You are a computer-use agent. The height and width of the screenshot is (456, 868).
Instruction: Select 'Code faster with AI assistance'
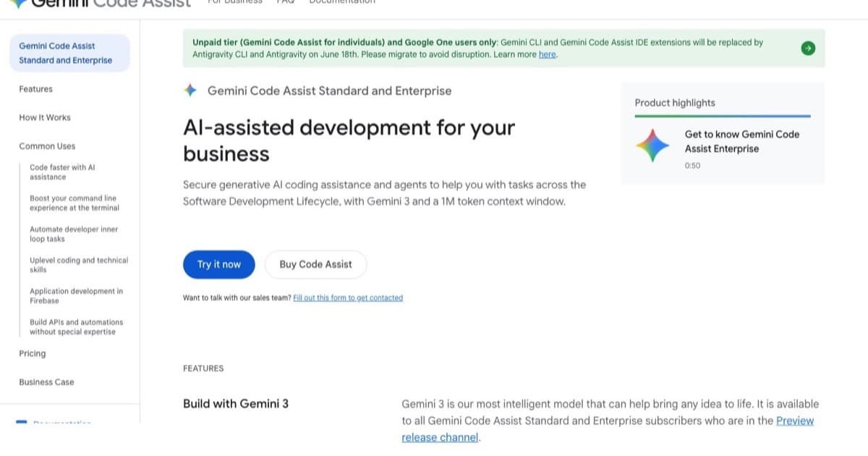[62, 172]
